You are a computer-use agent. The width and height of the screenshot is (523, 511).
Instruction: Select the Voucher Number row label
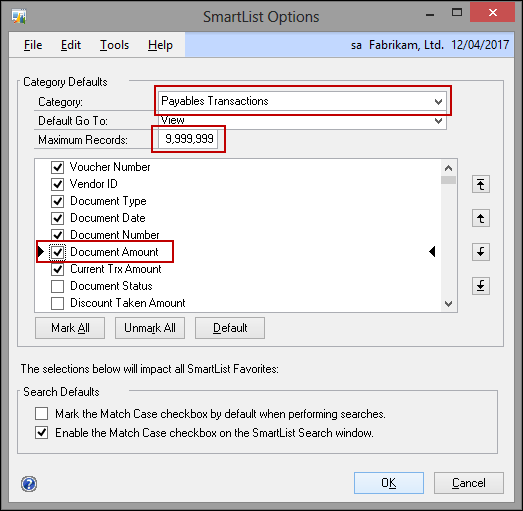(110, 167)
